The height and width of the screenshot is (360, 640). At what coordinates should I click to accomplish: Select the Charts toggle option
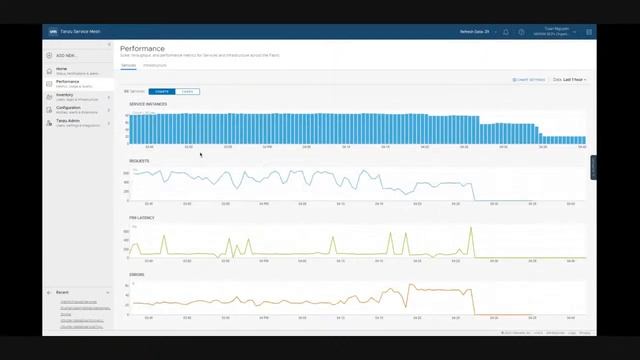click(x=162, y=91)
